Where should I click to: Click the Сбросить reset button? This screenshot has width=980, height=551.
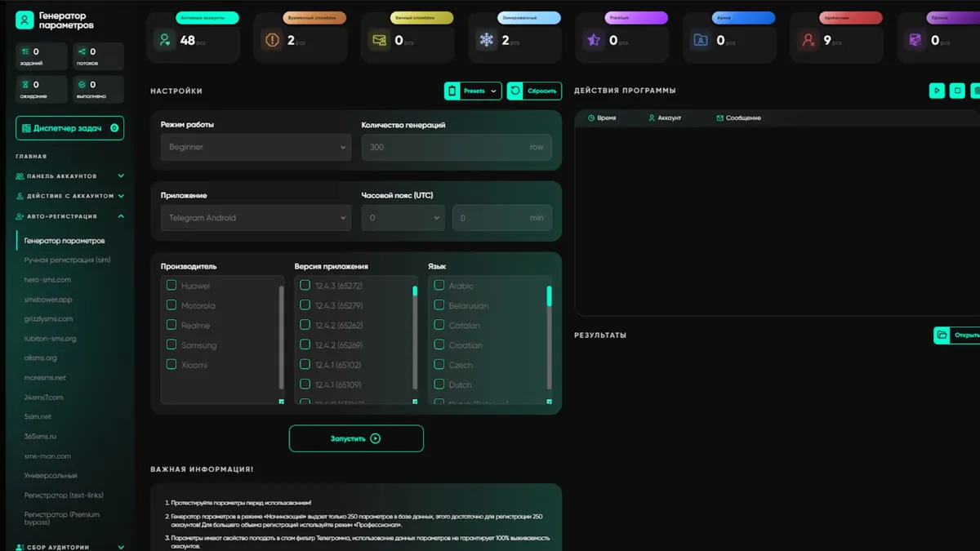534,91
